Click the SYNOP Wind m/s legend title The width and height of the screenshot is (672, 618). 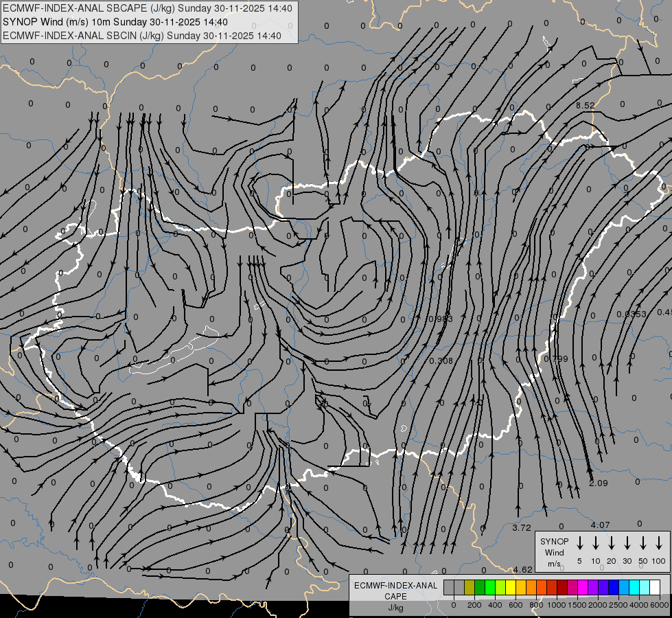554,552
